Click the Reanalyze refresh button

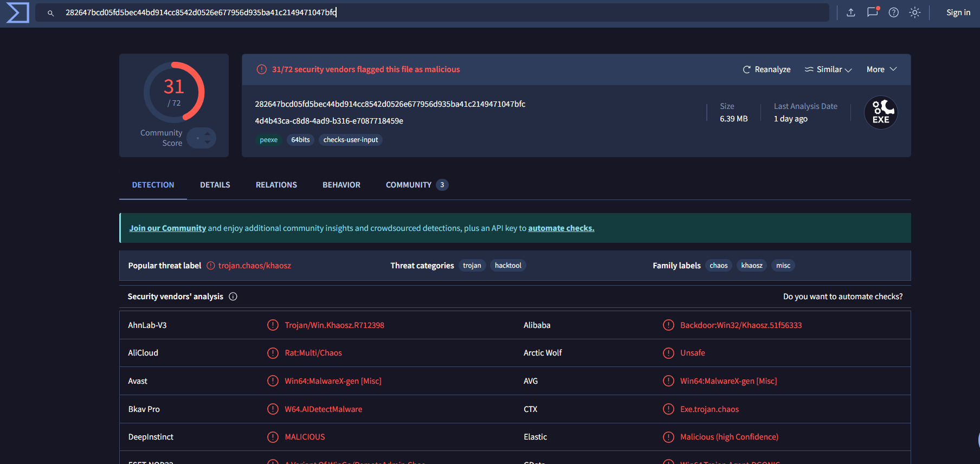tap(766, 69)
